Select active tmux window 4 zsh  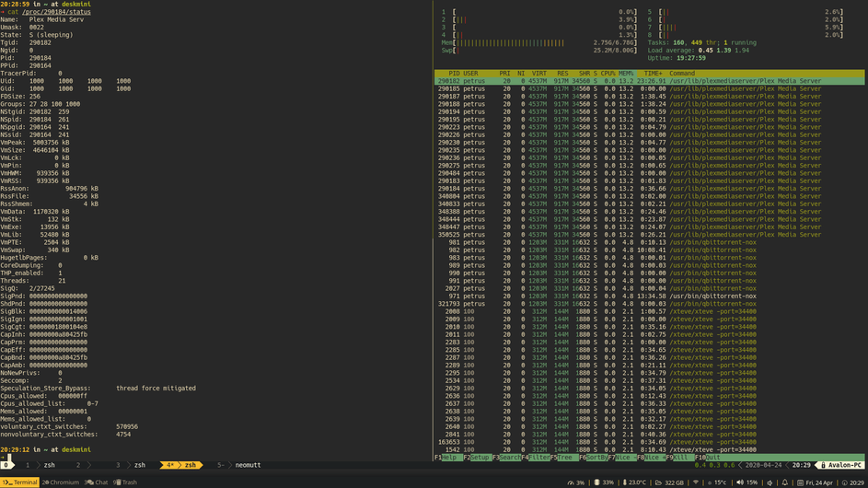tap(181, 465)
